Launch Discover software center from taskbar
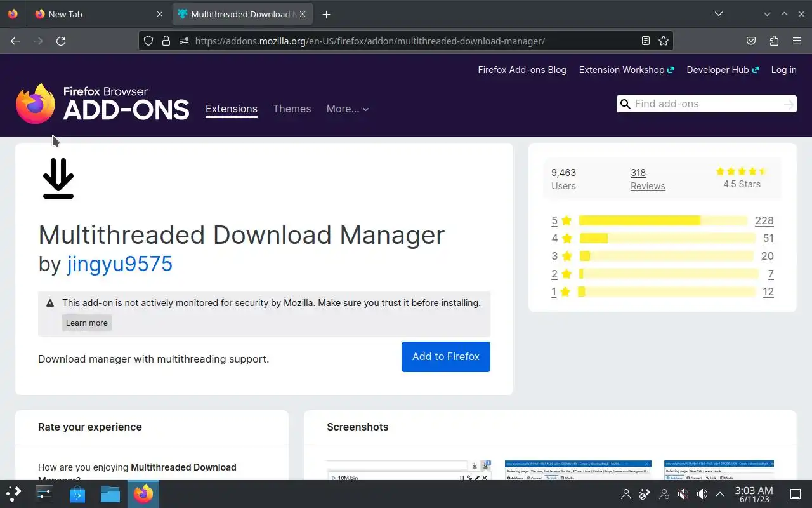 coord(77,493)
